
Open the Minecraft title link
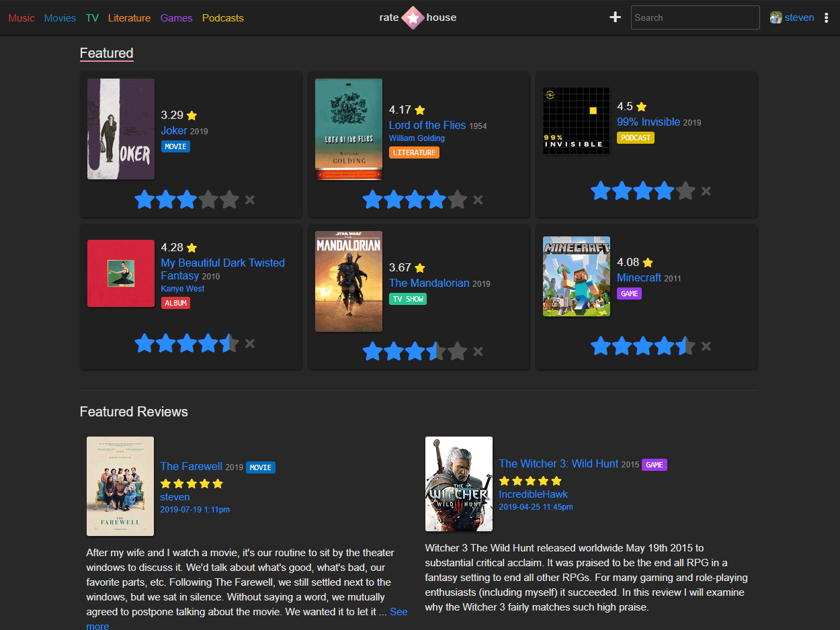[639, 277]
